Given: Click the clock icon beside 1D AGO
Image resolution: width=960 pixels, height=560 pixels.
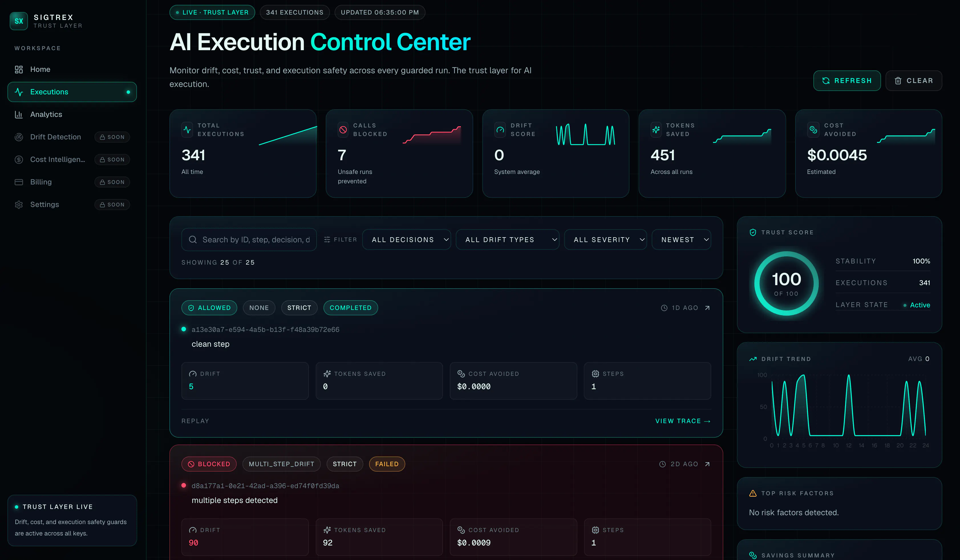Looking at the screenshot, I should 664,308.
